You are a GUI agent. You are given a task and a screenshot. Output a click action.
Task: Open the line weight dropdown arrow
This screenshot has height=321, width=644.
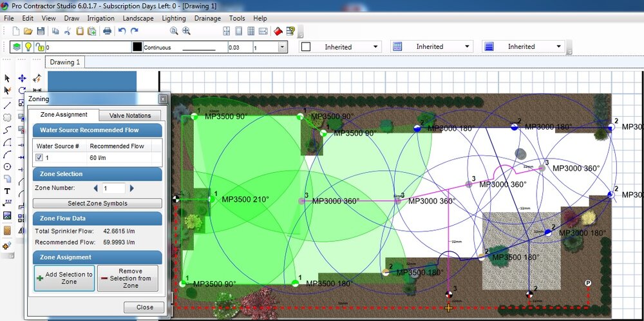[x=282, y=47]
